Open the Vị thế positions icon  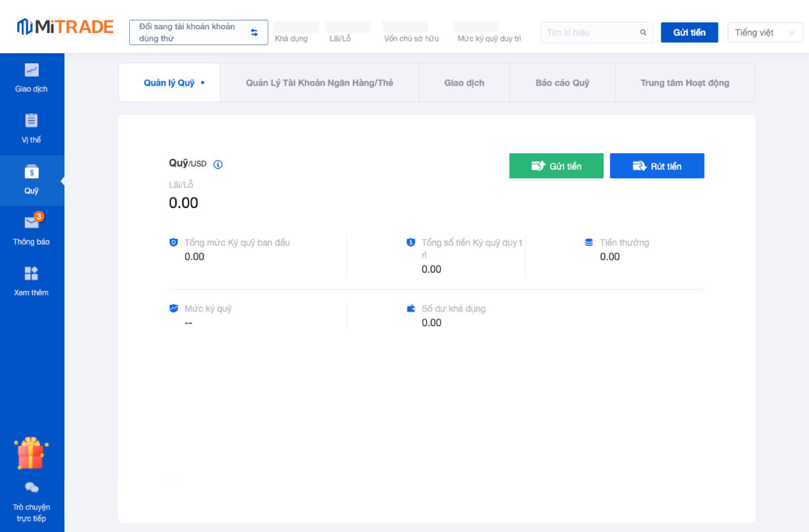(x=31, y=121)
